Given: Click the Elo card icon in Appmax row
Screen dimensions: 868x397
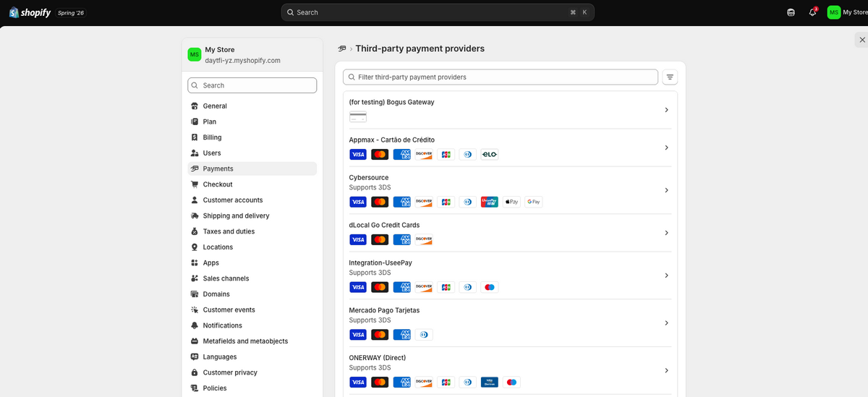Looking at the screenshot, I should pyautogui.click(x=490, y=155).
